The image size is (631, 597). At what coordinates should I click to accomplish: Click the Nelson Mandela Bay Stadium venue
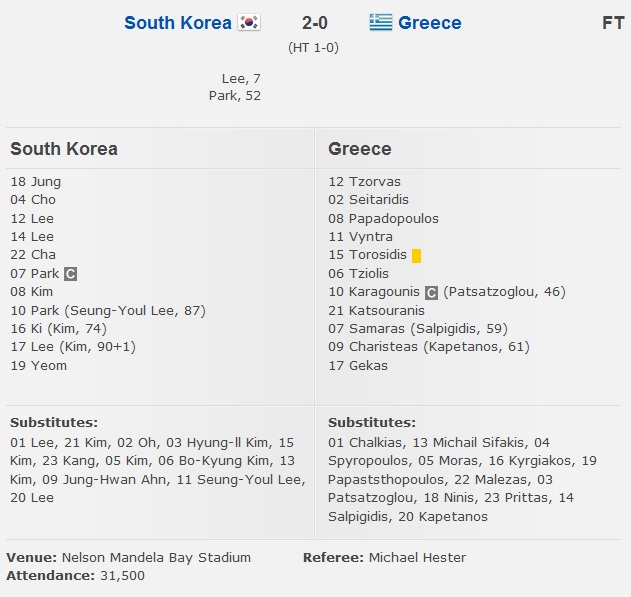pyautogui.click(x=156, y=557)
